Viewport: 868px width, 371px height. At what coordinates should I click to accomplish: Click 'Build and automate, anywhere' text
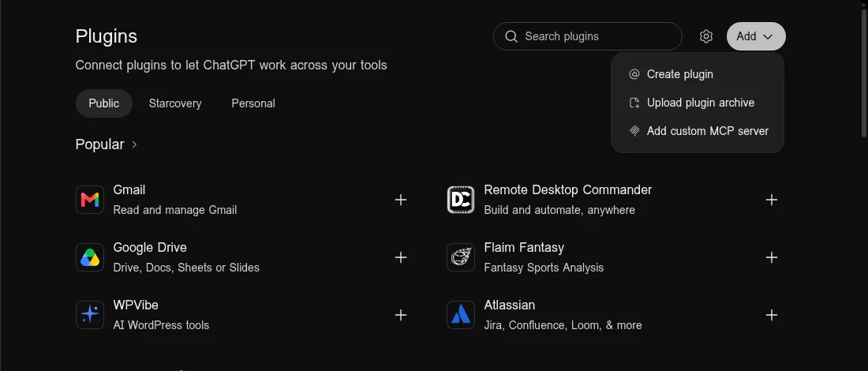559,211
